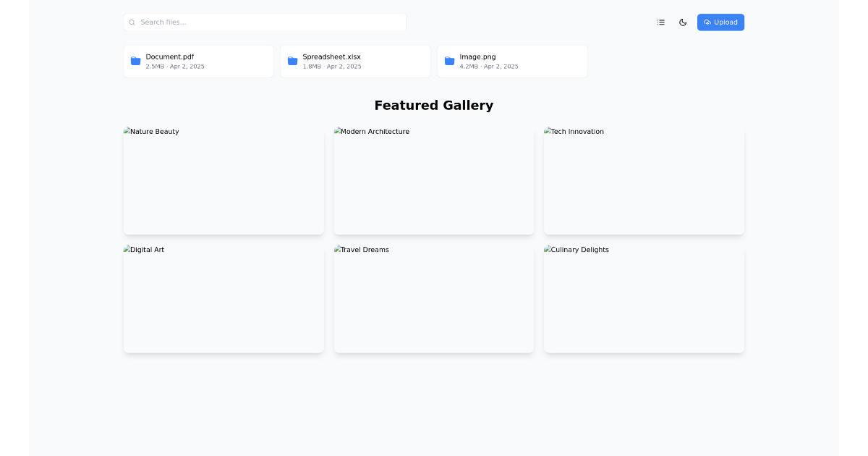Click the broken image icon on Nature Beauty
The image size is (868, 456).
click(126, 131)
